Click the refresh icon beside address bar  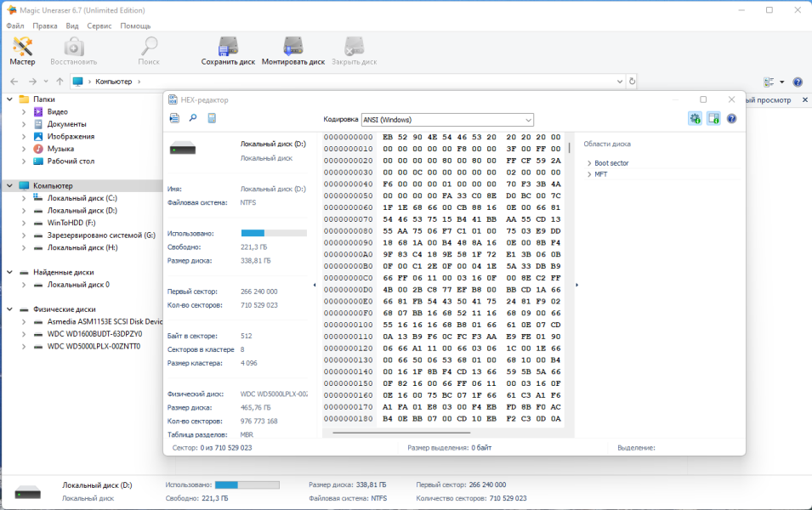pyautogui.click(x=632, y=82)
